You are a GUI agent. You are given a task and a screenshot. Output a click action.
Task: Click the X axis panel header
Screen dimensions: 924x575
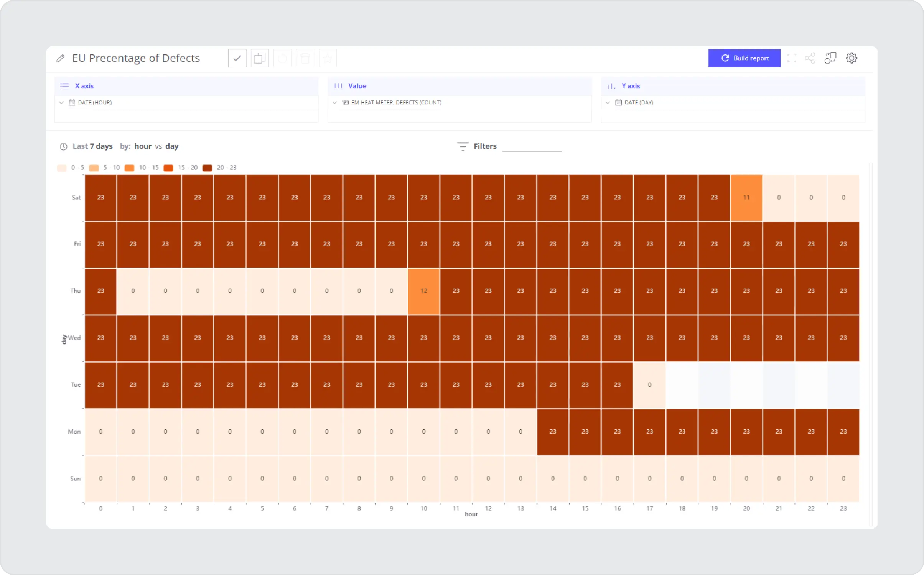[84, 85]
